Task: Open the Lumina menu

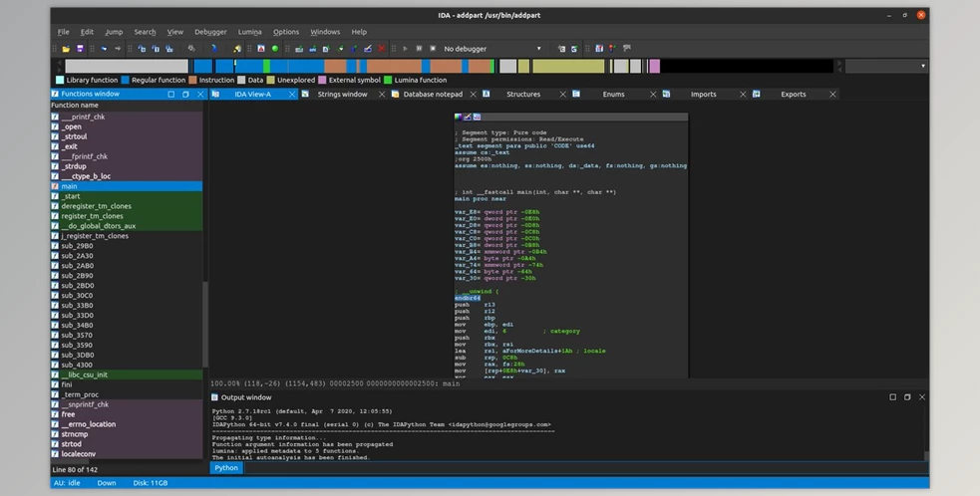Action: point(250,32)
